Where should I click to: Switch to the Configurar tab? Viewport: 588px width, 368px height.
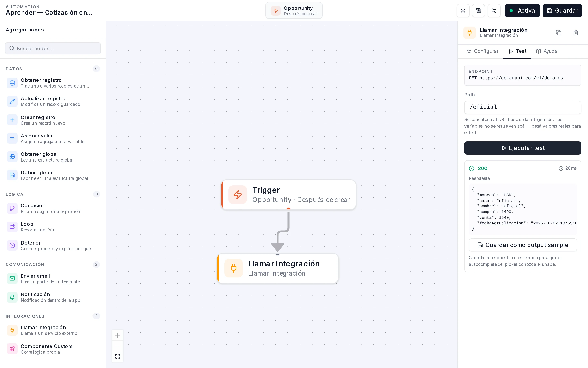(483, 51)
